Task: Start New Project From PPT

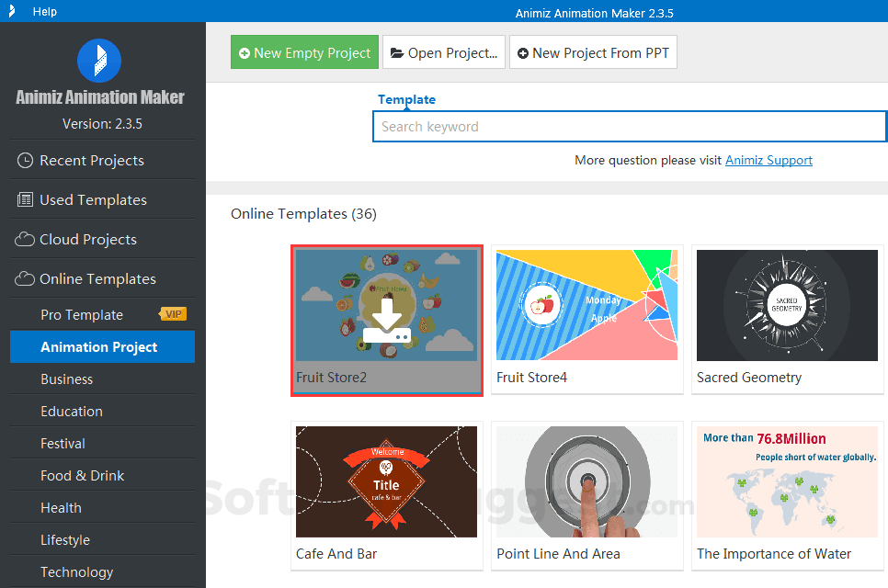Action: click(x=593, y=52)
